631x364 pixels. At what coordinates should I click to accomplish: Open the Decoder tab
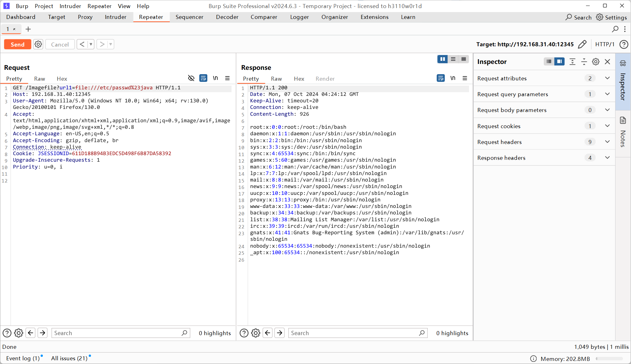[227, 17]
